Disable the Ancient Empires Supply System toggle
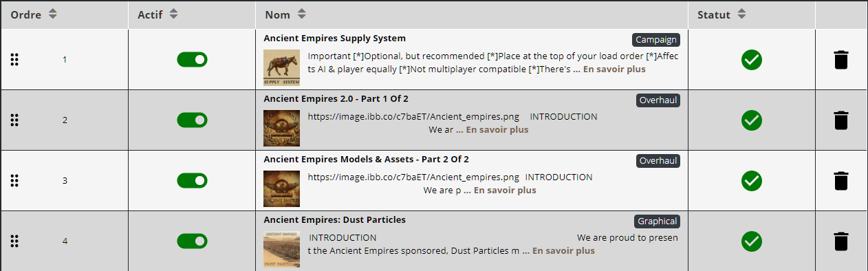 tap(192, 60)
